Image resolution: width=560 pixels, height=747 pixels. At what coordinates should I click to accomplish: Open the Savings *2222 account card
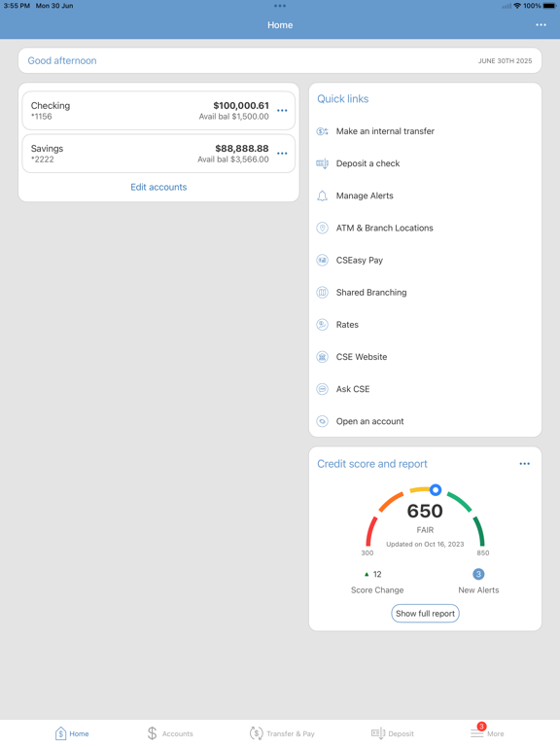158,154
